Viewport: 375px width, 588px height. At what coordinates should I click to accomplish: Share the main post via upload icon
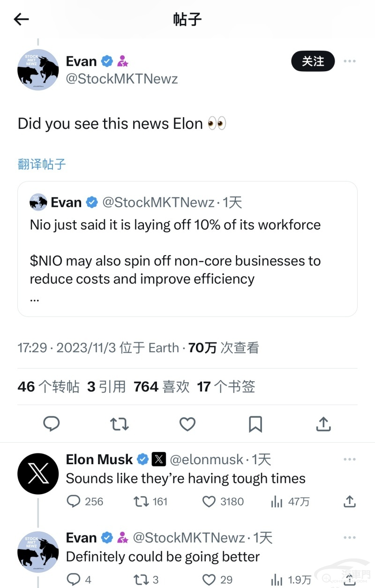pyautogui.click(x=323, y=424)
